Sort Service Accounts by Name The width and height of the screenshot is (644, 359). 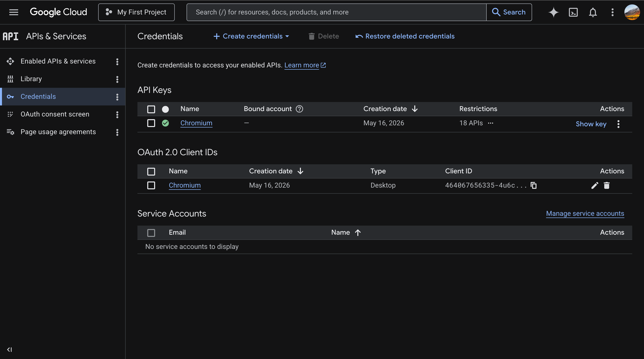(346, 232)
